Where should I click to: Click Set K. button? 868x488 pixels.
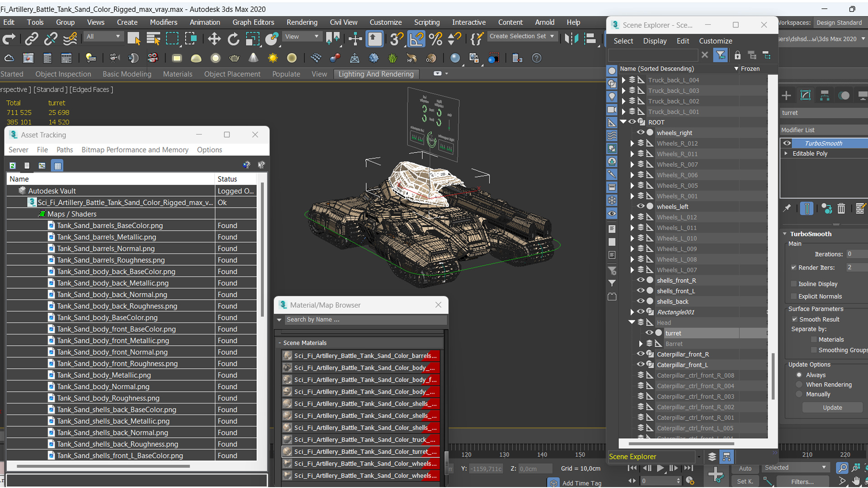pyautogui.click(x=745, y=482)
